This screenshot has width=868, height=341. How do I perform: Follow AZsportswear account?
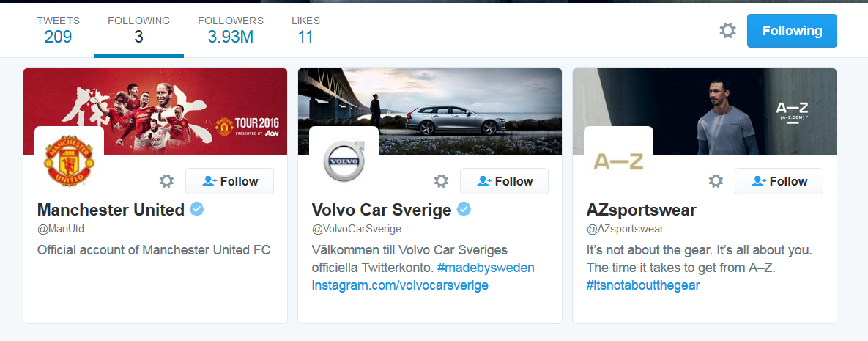click(x=779, y=181)
